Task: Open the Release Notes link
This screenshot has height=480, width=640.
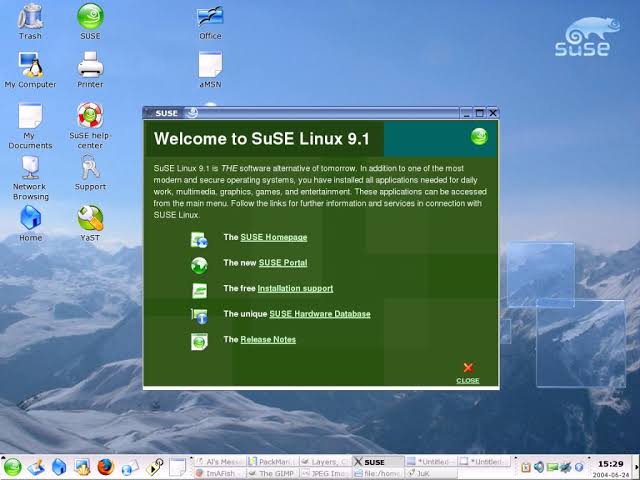Action: 268,340
